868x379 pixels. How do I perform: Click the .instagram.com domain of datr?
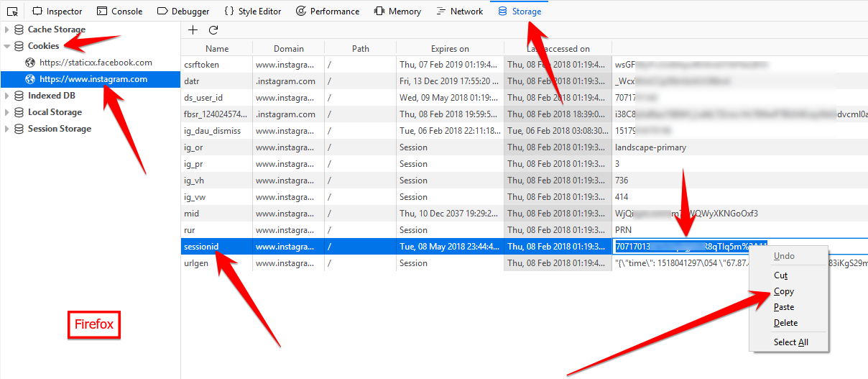tap(285, 81)
